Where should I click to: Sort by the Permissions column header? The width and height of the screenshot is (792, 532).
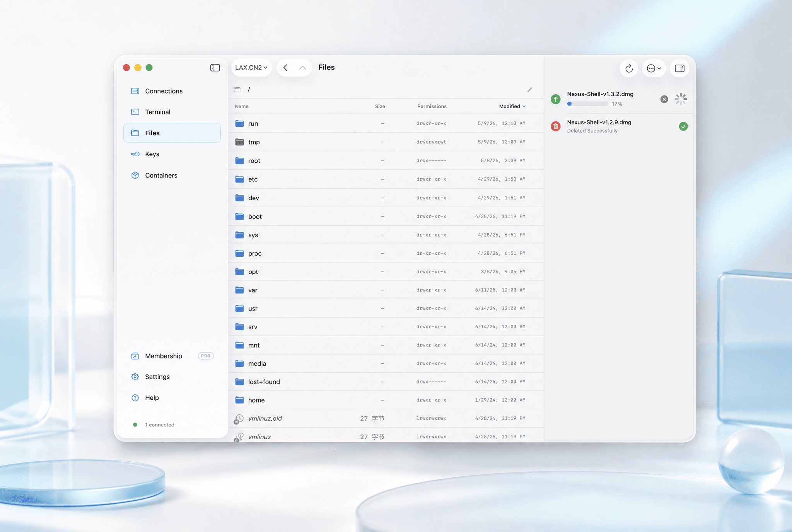point(432,106)
